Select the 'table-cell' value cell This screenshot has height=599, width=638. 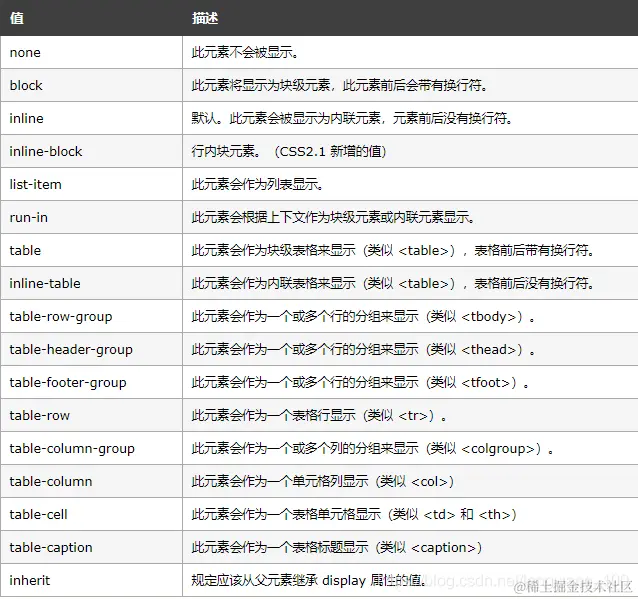point(92,514)
